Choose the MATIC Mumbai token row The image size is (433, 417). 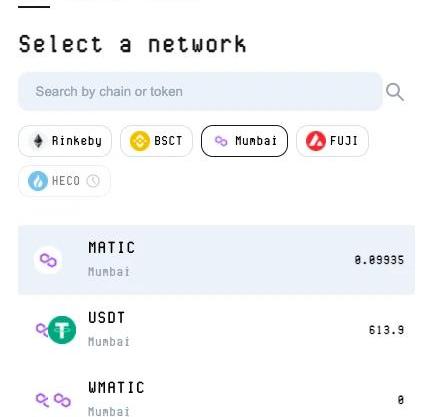[x=216, y=260]
